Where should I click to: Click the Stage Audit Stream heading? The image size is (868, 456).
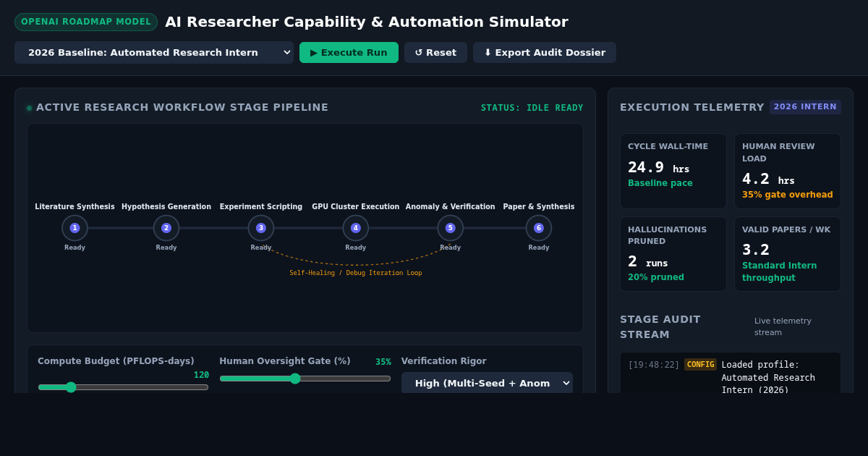coord(660,326)
